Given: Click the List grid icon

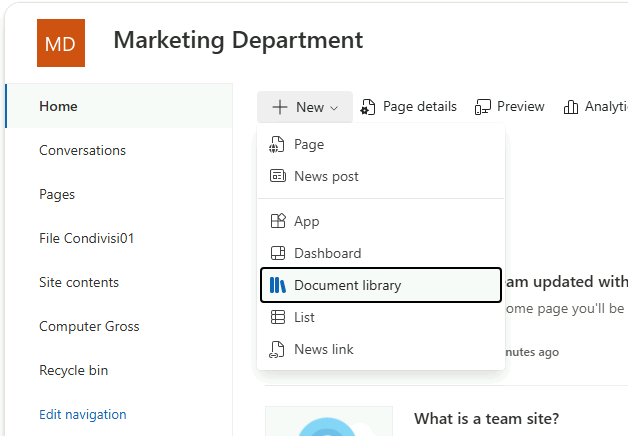Looking at the screenshot, I should [278, 317].
